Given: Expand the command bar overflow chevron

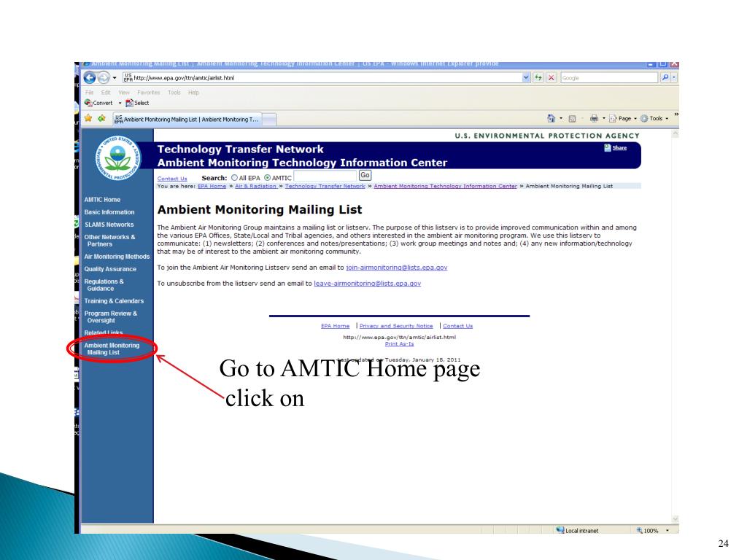Looking at the screenshot, I should coord(676,114).
